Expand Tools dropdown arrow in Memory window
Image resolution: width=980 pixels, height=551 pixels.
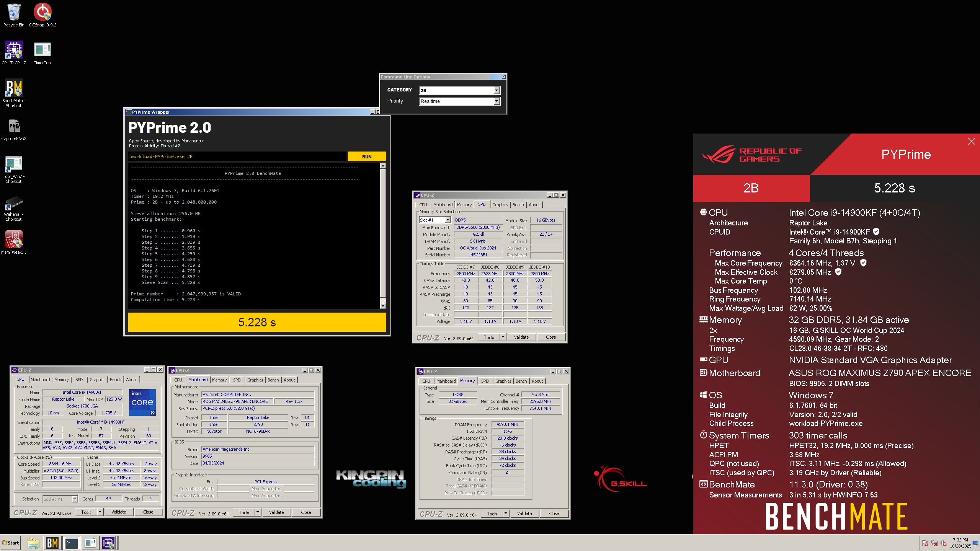click(506, 514)
